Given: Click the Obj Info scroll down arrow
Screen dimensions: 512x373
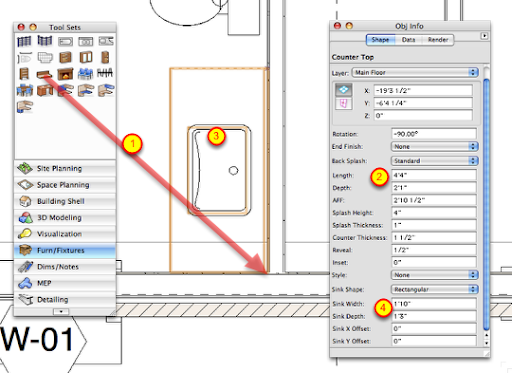Looking at the screenshot, I should 486,343.
